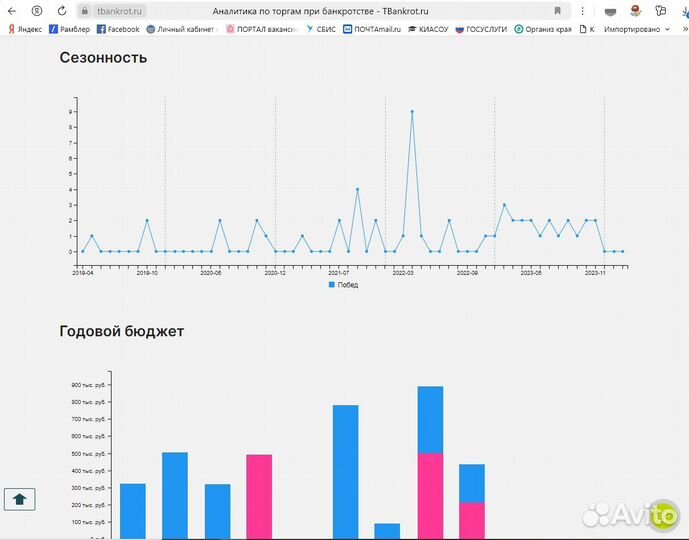Open the Рамблер bookmark
Screen dimensions: 689x540
69,29
